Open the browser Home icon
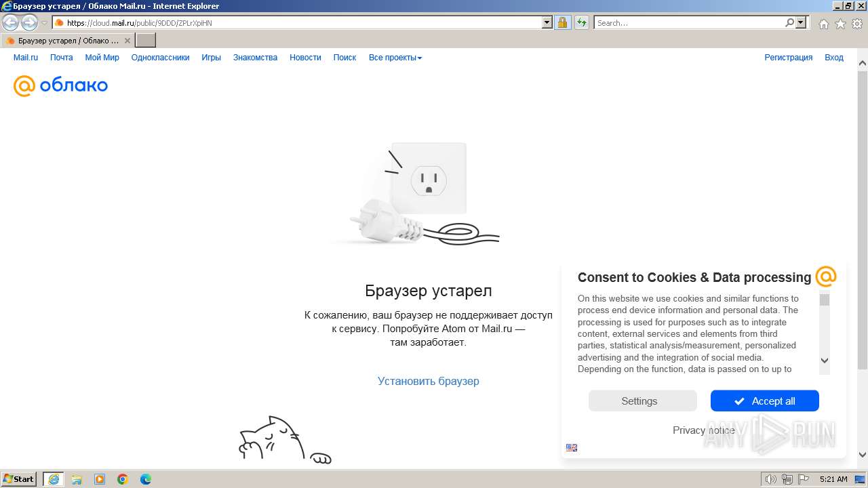The image size is (868, 488). coord(823,24)
